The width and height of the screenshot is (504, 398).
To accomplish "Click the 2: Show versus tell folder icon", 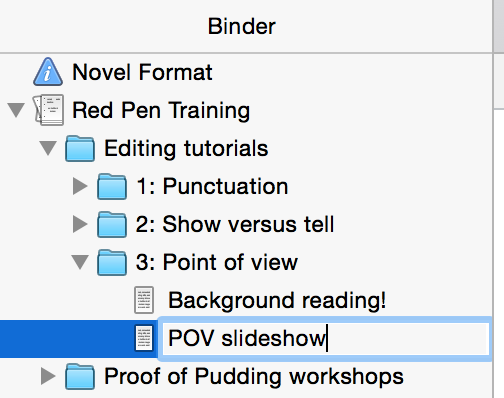I will tap(112, 224).
